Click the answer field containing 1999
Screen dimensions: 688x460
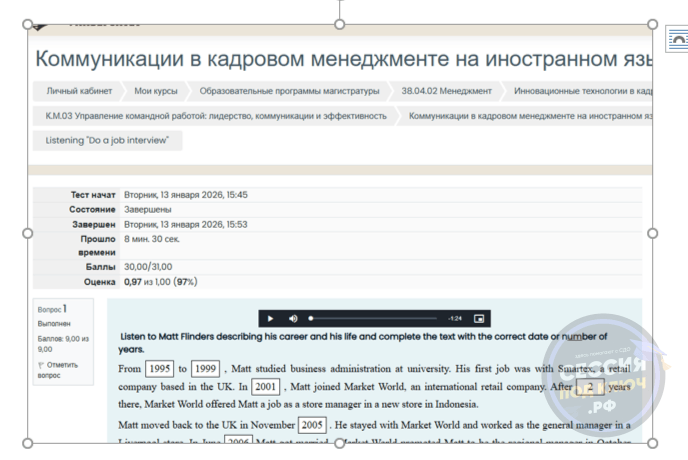[x=205, y=369]
